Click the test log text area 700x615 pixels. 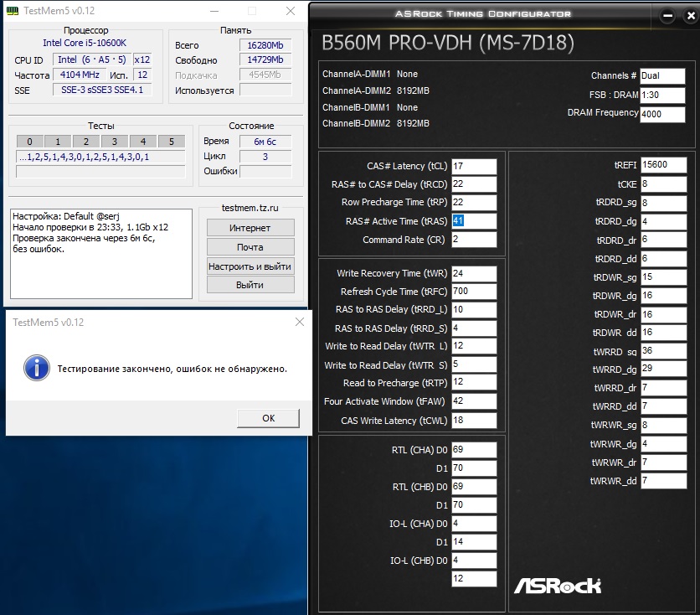pyautogui.click(x=101, y=254)
